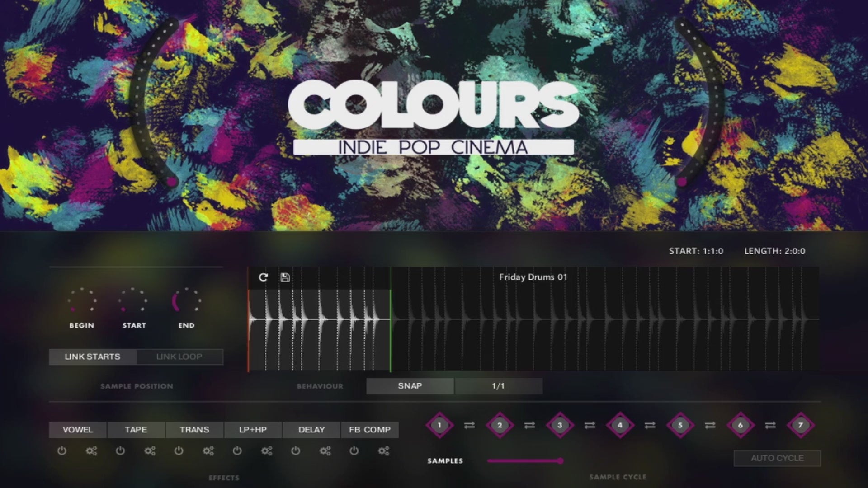This screenshot has height=488, width=868.
Task: Select sample slot 6 diamond
Action: tap(740, 425)
